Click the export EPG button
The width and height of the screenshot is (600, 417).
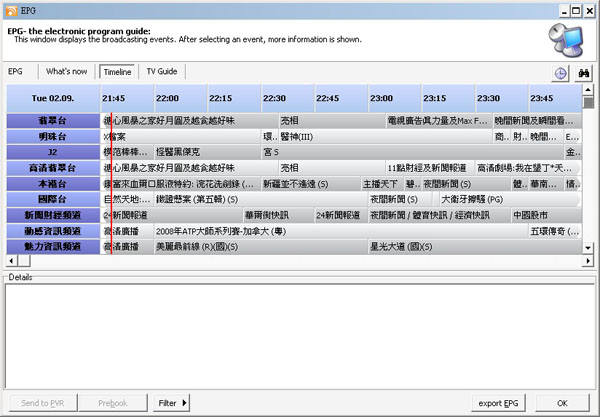point(499,403)
